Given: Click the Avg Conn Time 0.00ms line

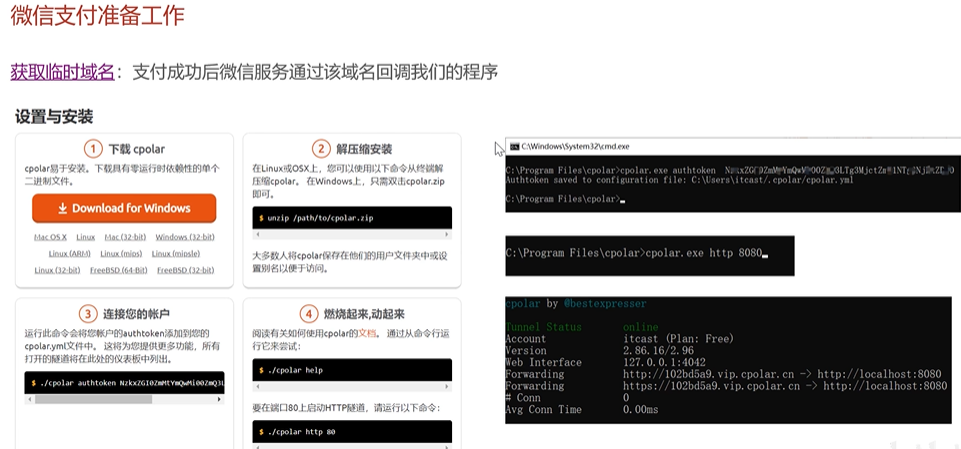Looking at the screenshot, I should coord(582,409).
